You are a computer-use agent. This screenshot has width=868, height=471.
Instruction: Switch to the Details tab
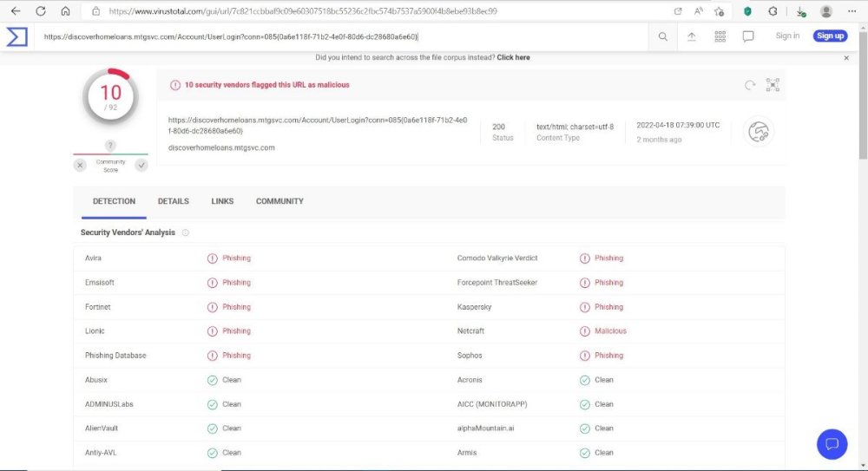click(173, 201)
